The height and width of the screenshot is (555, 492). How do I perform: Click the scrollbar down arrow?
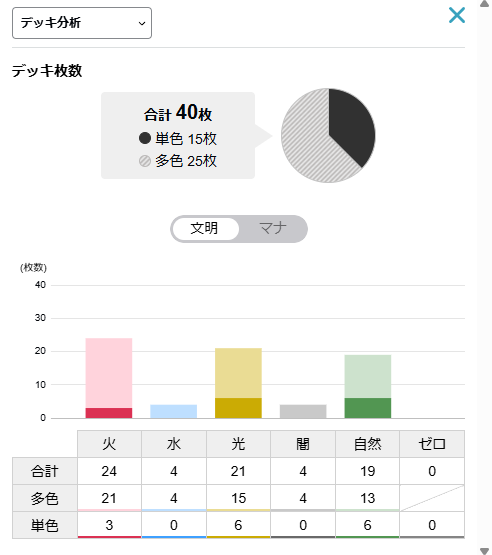(x=485, y=551)
